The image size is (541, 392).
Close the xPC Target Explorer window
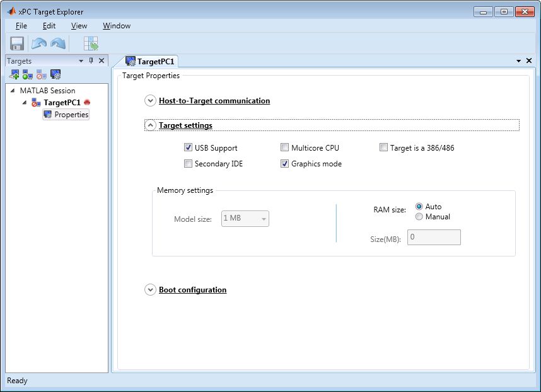tap(525, 12)
